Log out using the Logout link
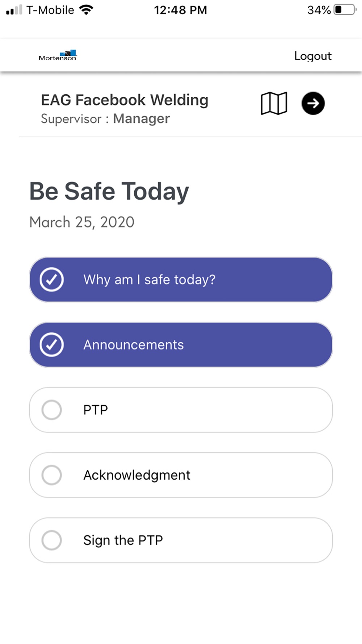 click(313, 56)
